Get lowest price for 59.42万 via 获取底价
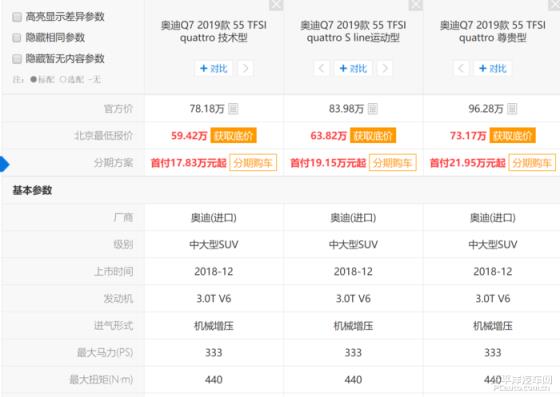Screen dimensions: 560x397 234,136
